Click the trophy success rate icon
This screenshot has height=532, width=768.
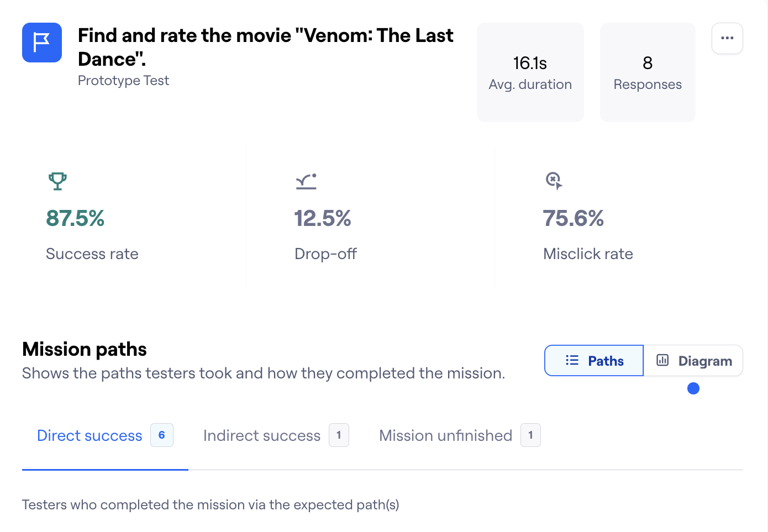coord(57,181)
